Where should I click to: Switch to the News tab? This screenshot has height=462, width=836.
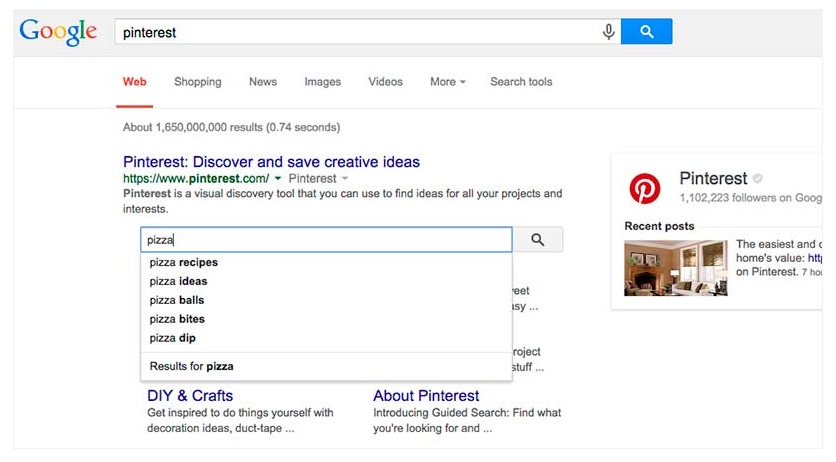(x=263, y=82)
